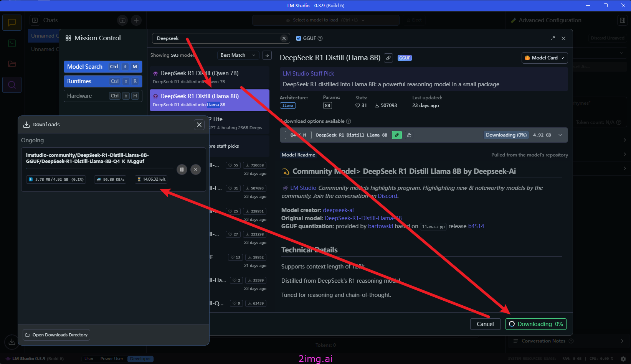Open the DeepSeek-R1-Distill-Llama-8B original model link

point(363,218)
